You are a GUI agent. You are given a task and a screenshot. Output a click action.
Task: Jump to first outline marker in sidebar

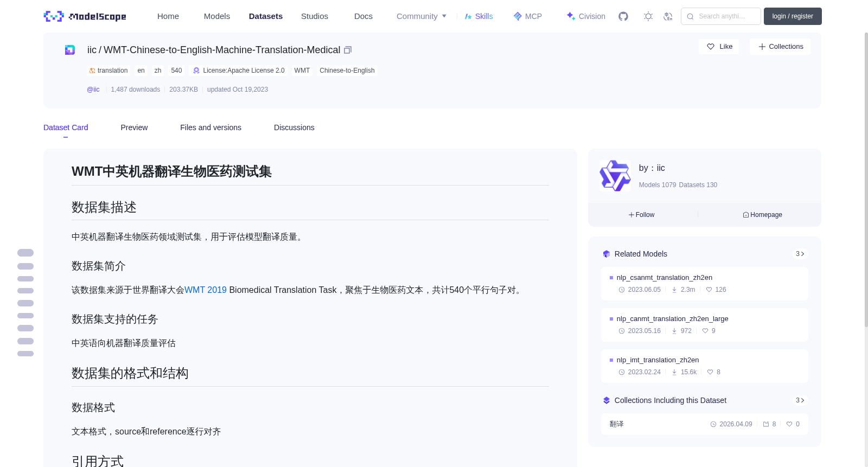25,253
